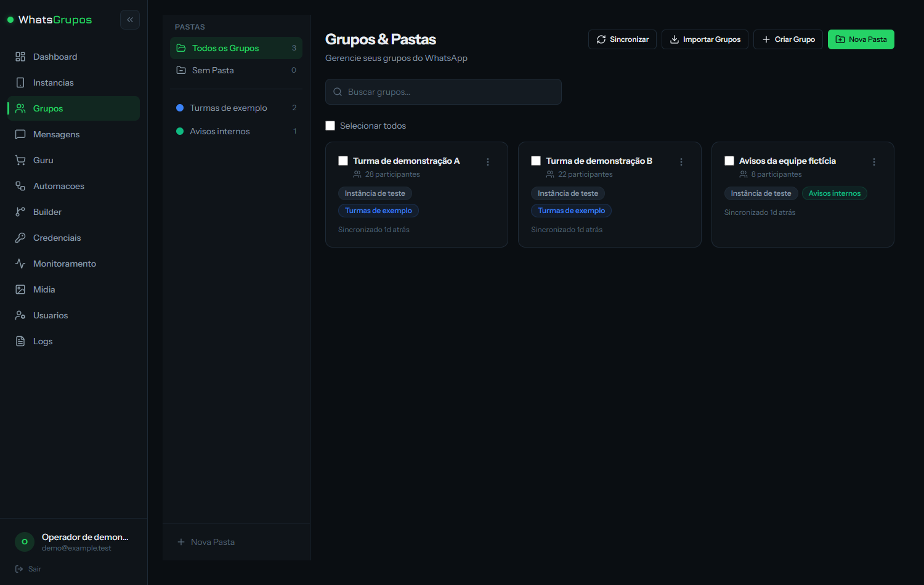Collapse the sidebar with the double-chevron button

click(130, 20)
